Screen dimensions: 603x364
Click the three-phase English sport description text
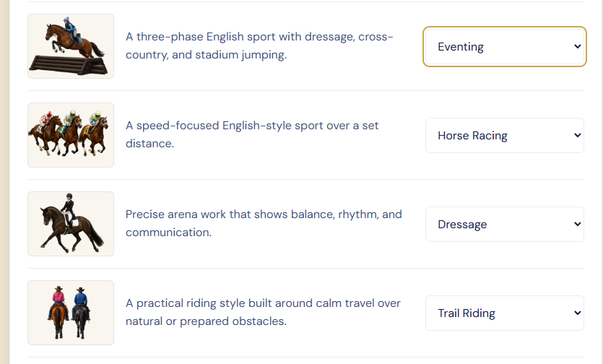tap(259, 45)
